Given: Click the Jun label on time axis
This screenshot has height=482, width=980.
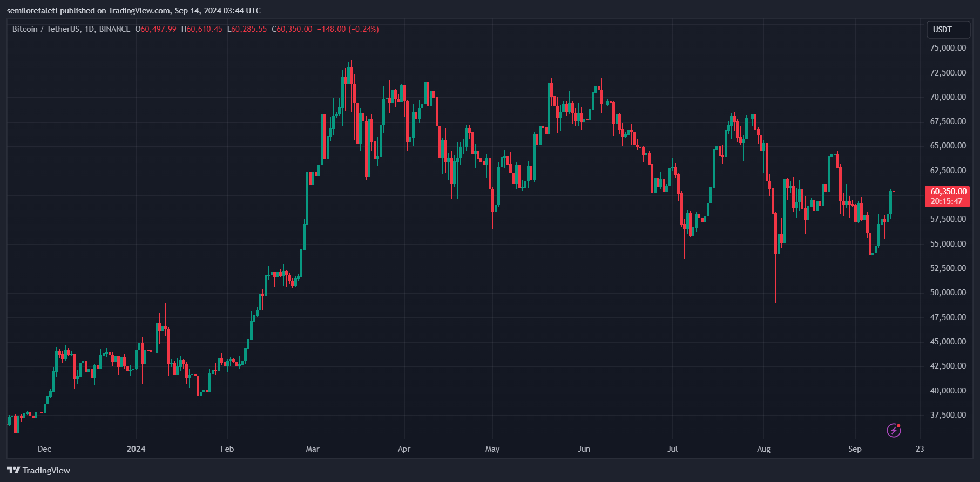Looking at the screenshot, I should click(x=584, y=449).
